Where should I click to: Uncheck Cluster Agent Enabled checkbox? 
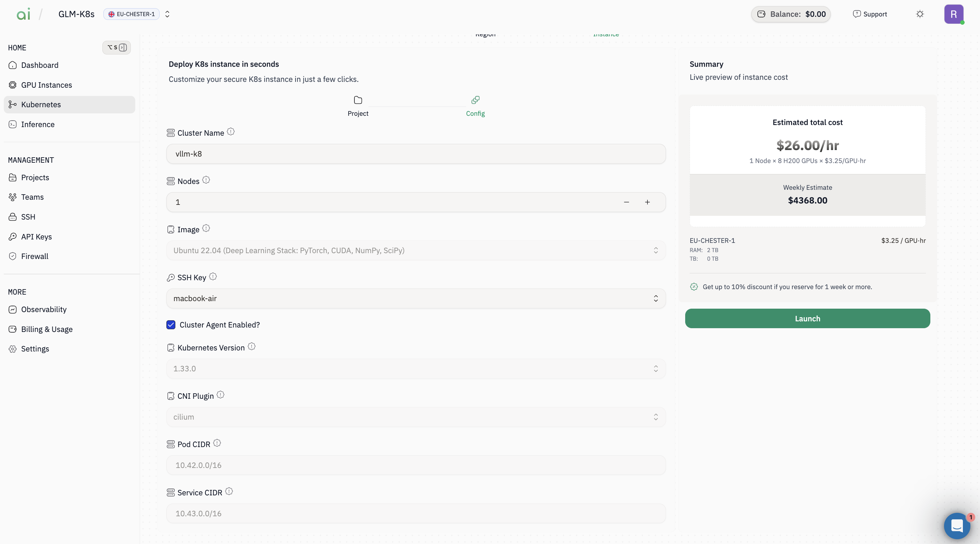pyautogui.click(x=171, y=325)
